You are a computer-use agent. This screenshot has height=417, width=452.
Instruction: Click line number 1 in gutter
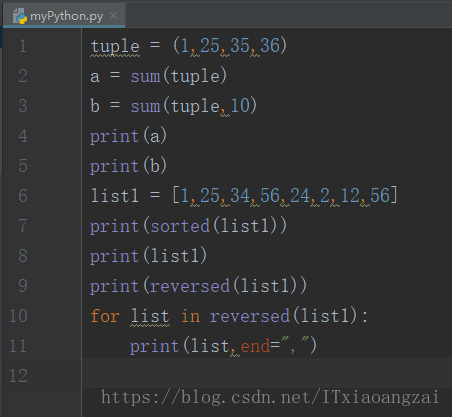tap(23, 46)
